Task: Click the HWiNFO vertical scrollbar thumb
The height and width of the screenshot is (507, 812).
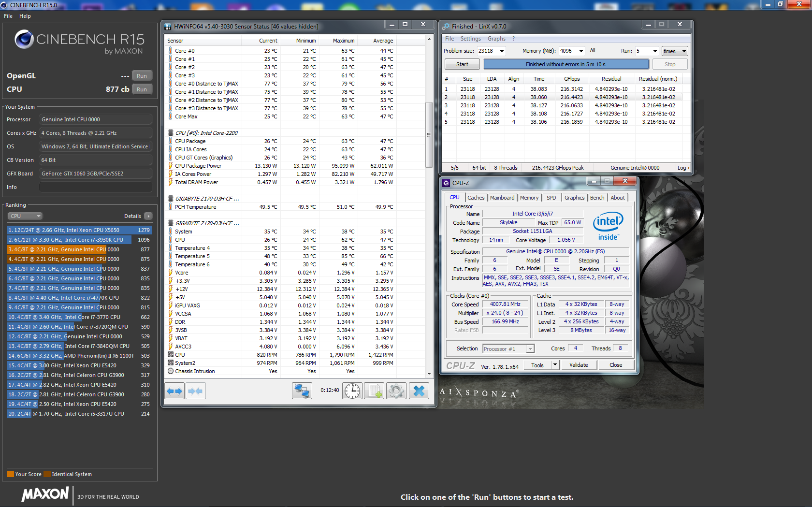Action: (x=428, y=135)
